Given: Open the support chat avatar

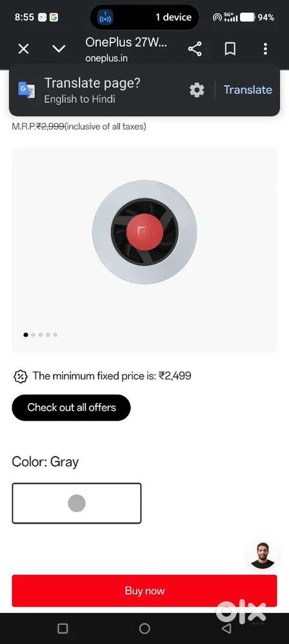Looking at the screenshot, I should point(263,555).
